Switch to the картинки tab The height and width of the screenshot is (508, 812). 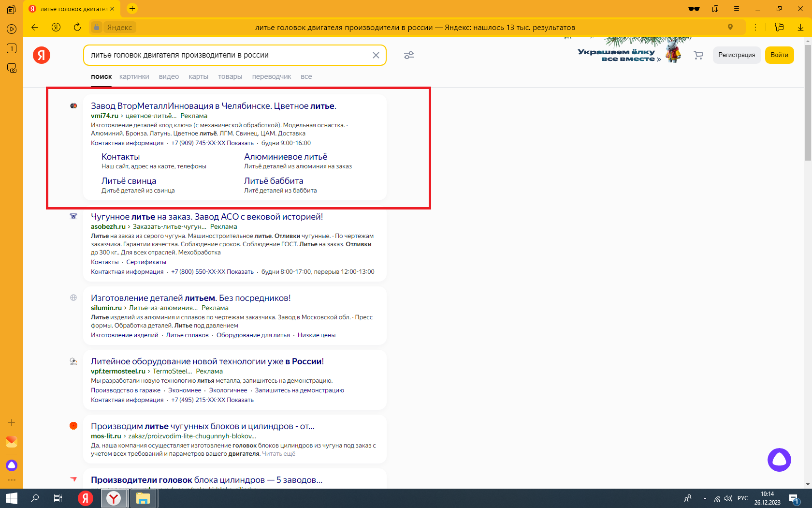134,76
